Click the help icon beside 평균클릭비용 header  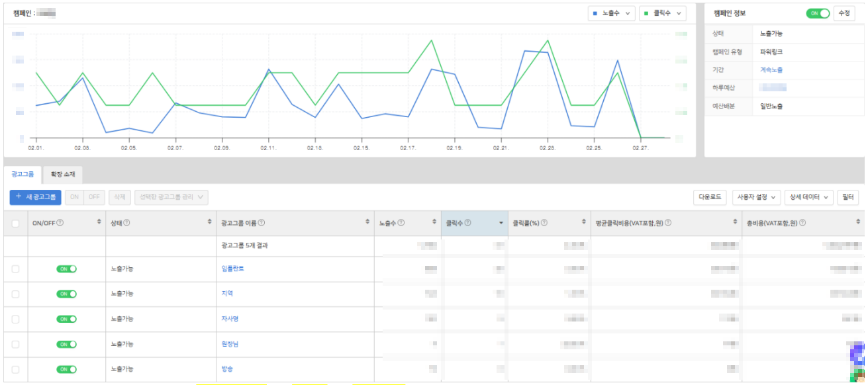(667, 223)
